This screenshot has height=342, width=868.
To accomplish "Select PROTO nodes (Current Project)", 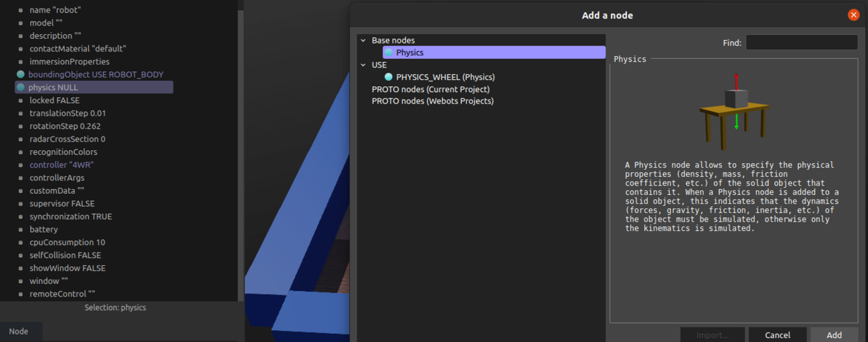I will [431, 90].
